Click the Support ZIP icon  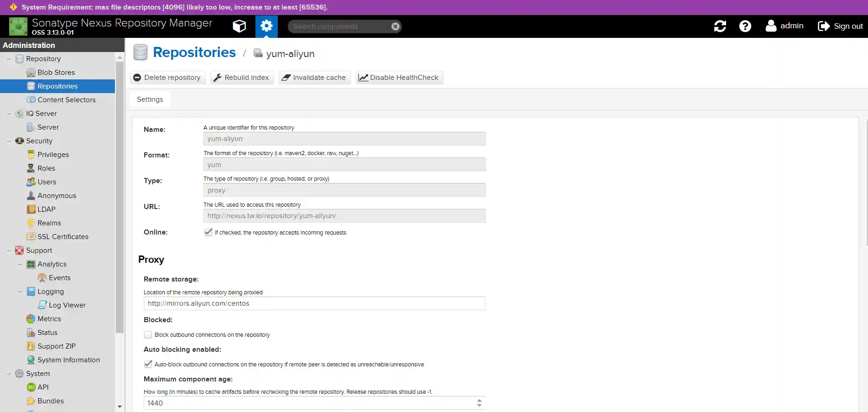(x=31, y=346)
